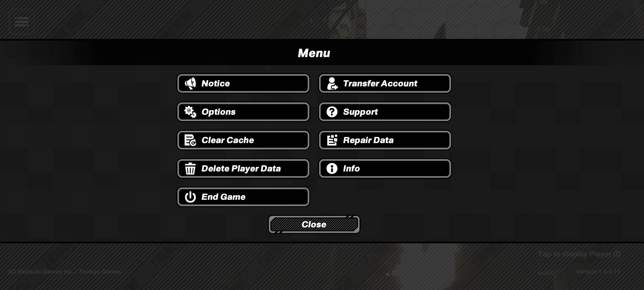Click the Options gear icon
This screenshot has height=290, width=644.
point(190,112)
